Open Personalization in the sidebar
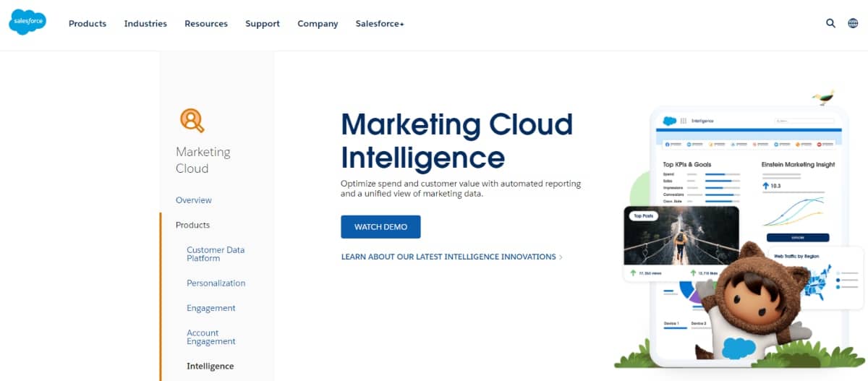 (x=216, y=283)
